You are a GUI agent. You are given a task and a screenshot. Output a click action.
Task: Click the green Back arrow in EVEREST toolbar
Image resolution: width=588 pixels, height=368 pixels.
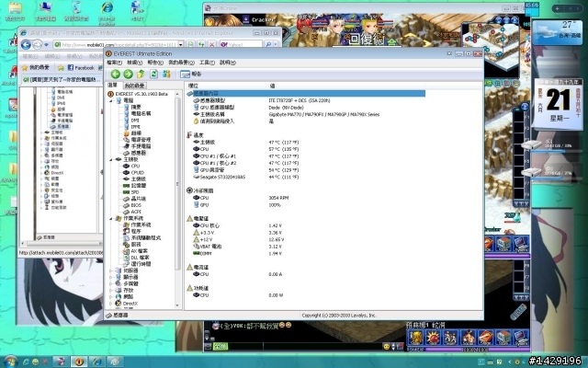[115, 74]
